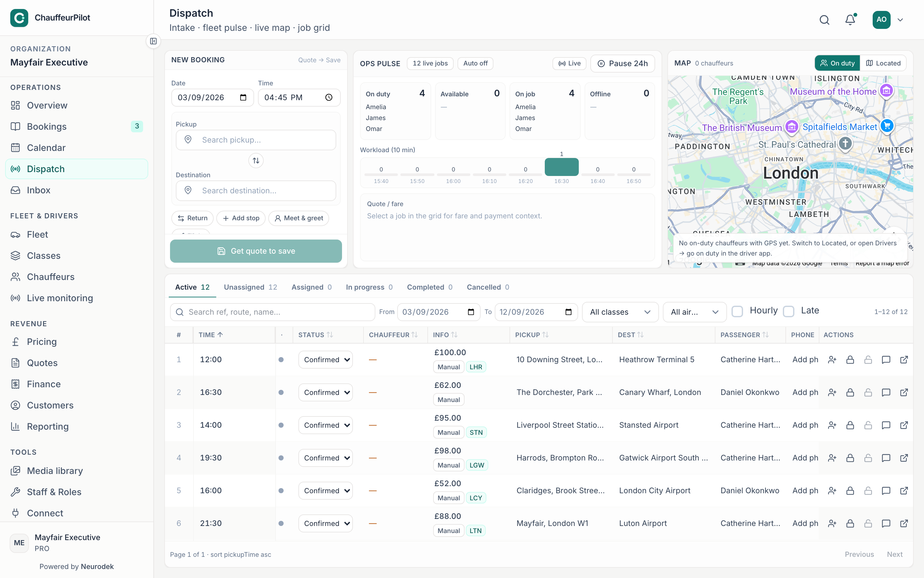924x578 pixels.
Task: Switch to Assigned tab
Action: pos(312,287)
